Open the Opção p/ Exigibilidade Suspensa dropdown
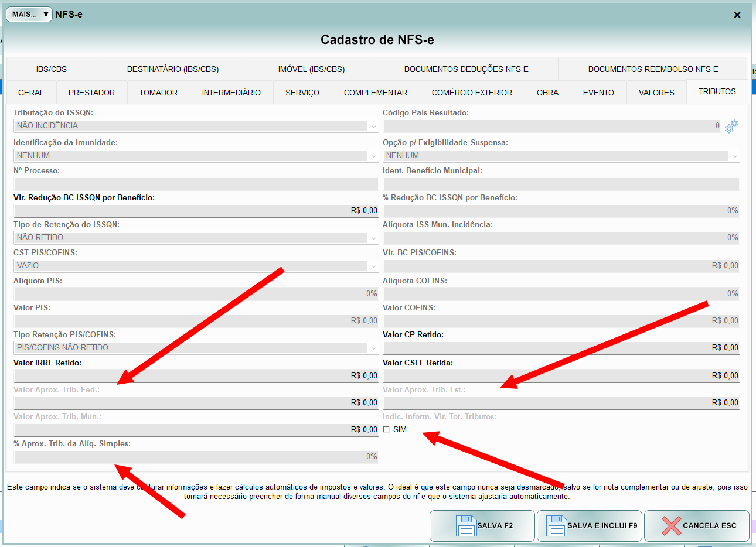Image resolution: width=756 pixels, height=547 pixels. tap(734, 156)
